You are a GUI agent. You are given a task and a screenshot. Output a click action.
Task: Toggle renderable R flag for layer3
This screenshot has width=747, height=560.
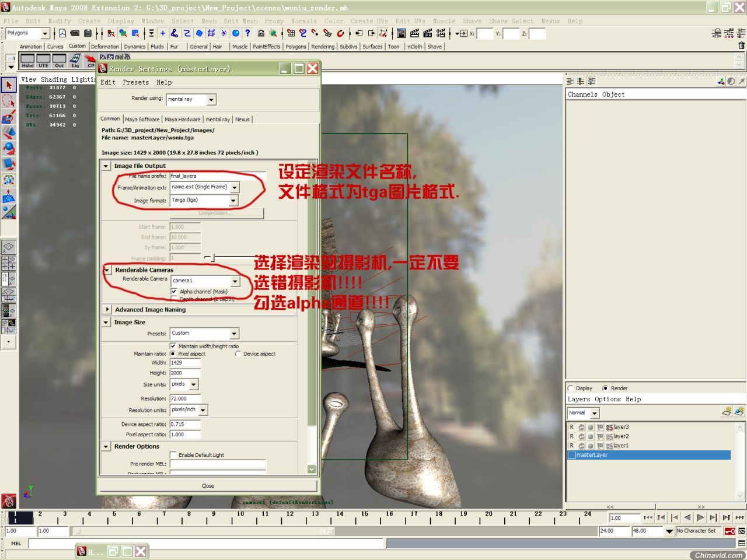click(x=571, y=427)
